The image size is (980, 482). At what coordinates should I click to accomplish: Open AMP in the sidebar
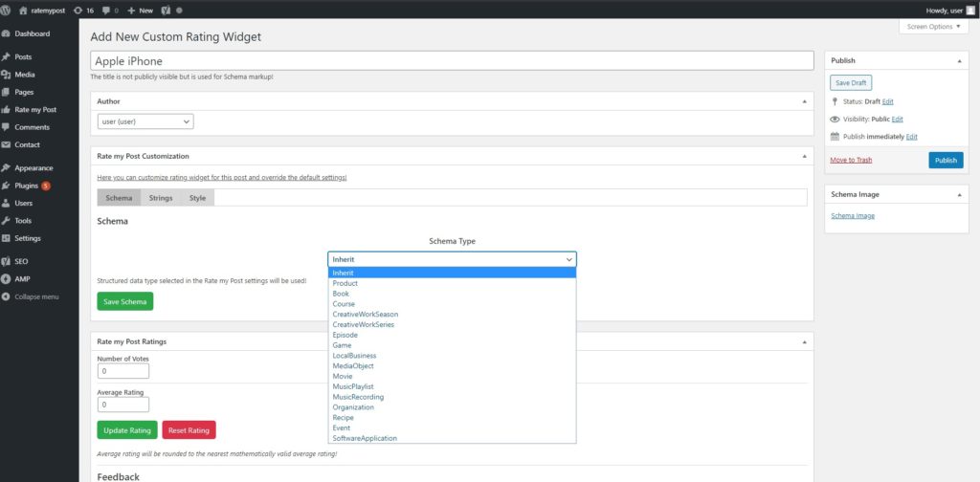pos(22,279)
